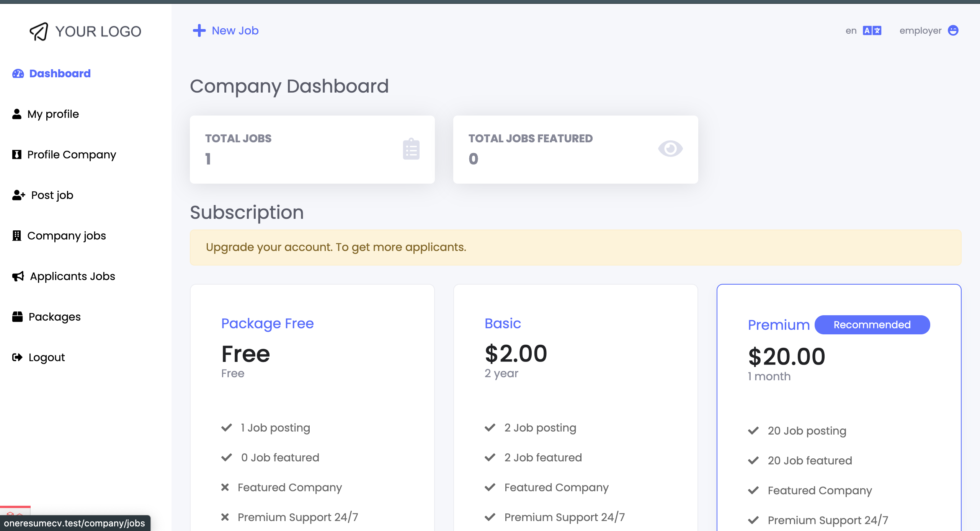Click the upgrade your account alert banner
The width and height of the screenshot is (980, 531).
pyautogui.click(x=575, y=248)
